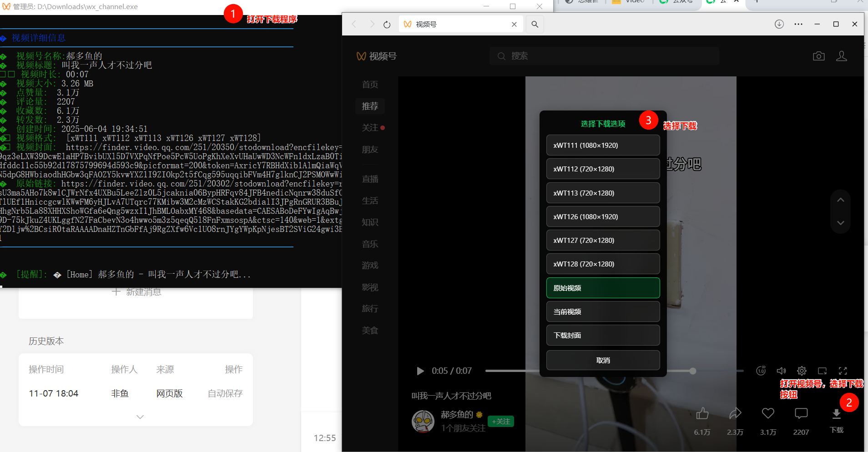Open video settings gear icon
Viewport: 868px width, 452px height.
click(x=802, y=371)
